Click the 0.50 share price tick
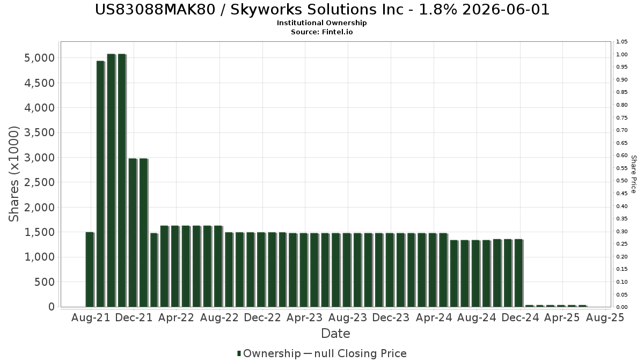This screenshot has width=644, height=362. point(622,181)
